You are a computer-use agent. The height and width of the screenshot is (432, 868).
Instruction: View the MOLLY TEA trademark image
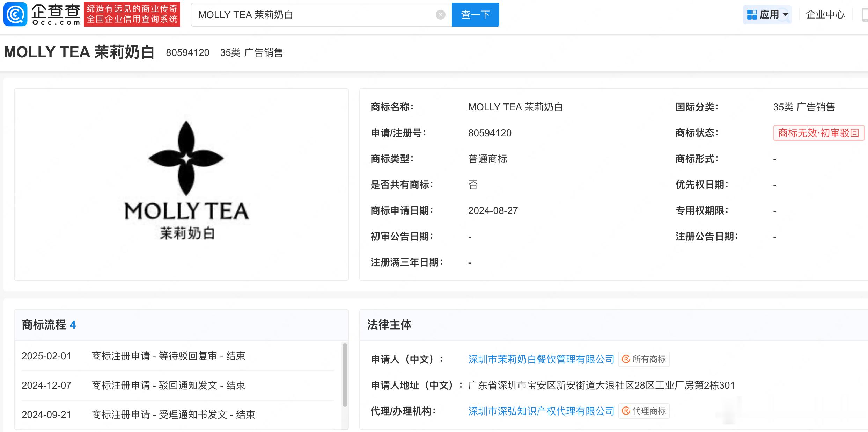click(182, 185)
